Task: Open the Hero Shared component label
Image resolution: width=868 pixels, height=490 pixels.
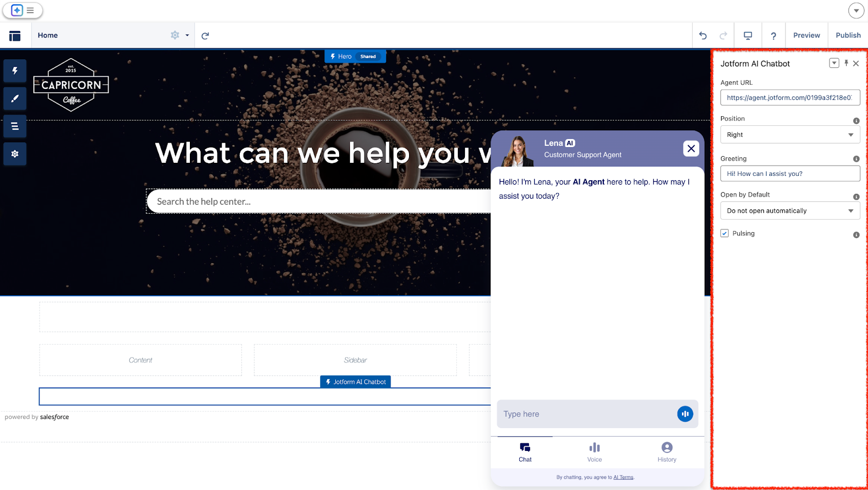Action: 355,56
